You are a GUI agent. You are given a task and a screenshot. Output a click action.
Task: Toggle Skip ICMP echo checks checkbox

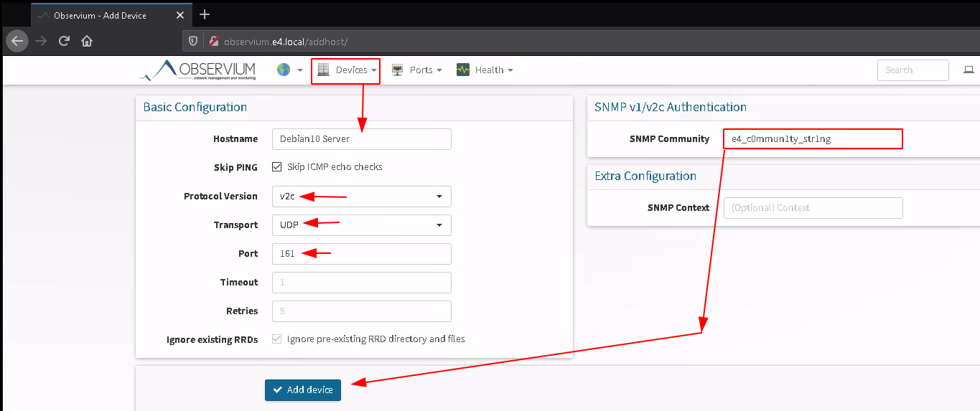(276, 167)
